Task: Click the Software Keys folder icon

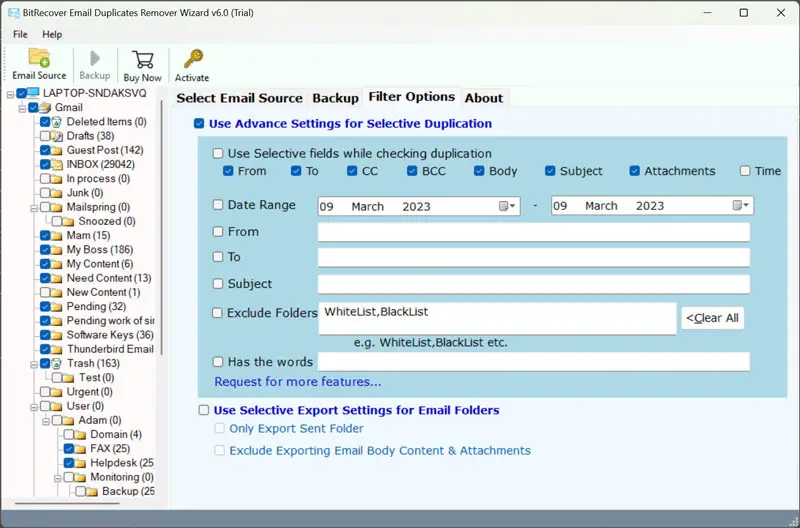Action: coord(57,335)
